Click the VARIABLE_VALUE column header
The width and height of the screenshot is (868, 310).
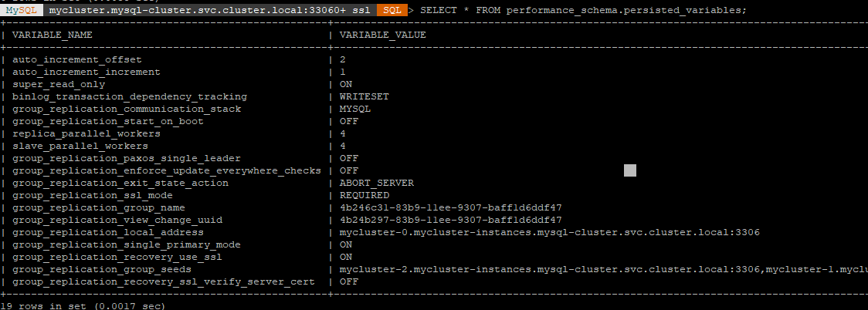click(382, 35)
